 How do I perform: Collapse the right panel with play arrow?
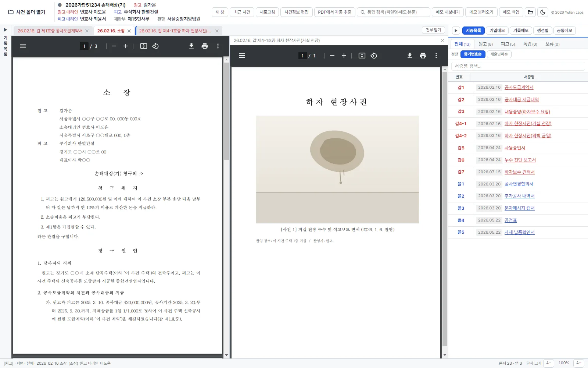coord(456,31)
